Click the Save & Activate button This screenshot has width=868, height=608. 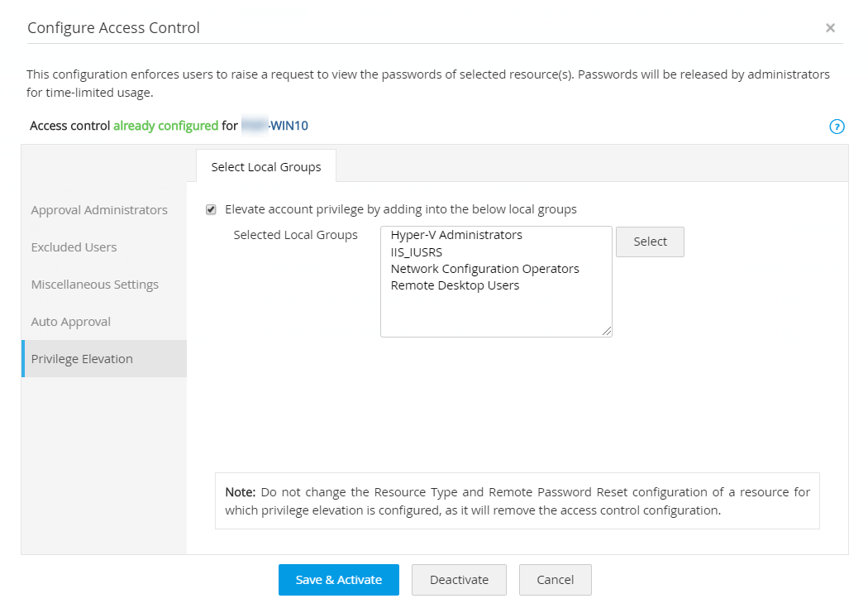coord(339,580)
